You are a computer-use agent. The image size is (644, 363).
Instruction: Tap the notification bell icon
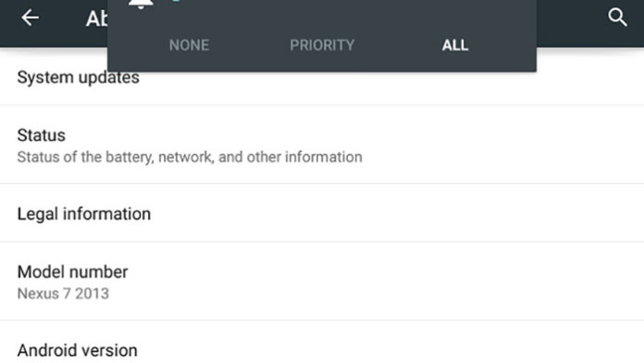click(x=141, y=4)
